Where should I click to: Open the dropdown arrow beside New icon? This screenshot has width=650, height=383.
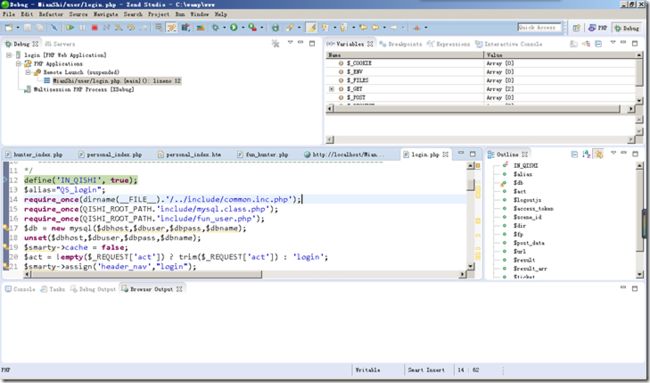pos(18,28)
